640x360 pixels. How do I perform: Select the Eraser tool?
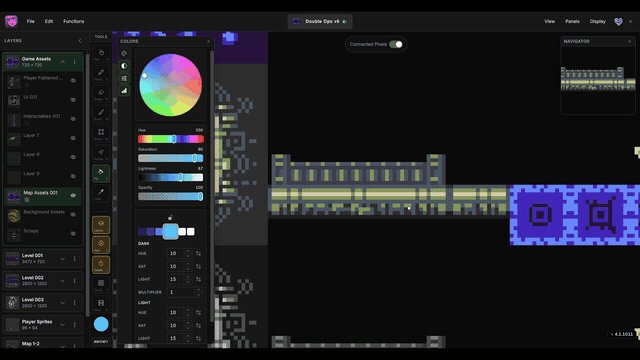click(x=101, y=93)
